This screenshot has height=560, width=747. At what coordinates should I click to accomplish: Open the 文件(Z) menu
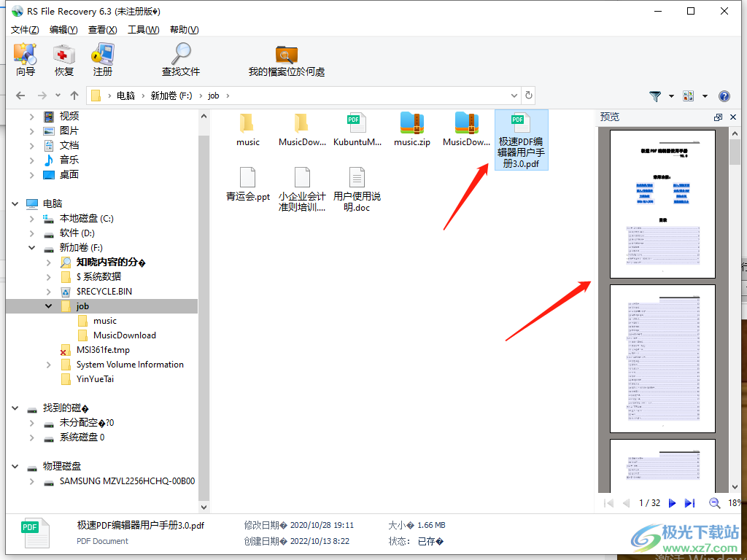(25, 29)
